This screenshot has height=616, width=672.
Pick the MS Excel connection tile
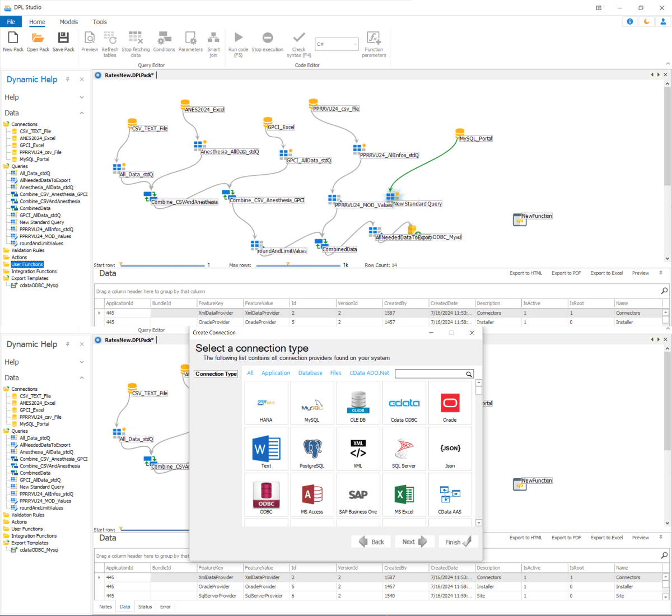click(404, 496)
